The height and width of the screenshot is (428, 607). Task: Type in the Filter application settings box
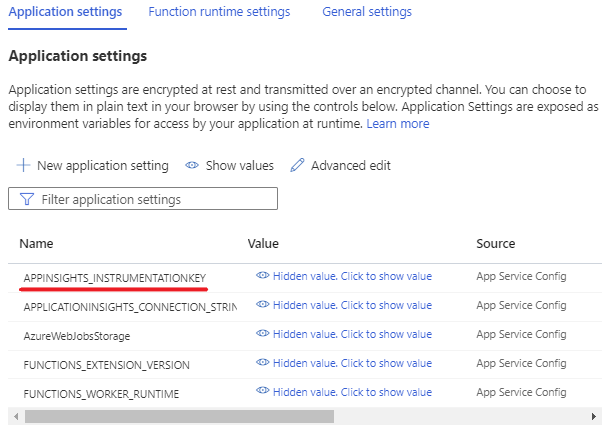150,199
